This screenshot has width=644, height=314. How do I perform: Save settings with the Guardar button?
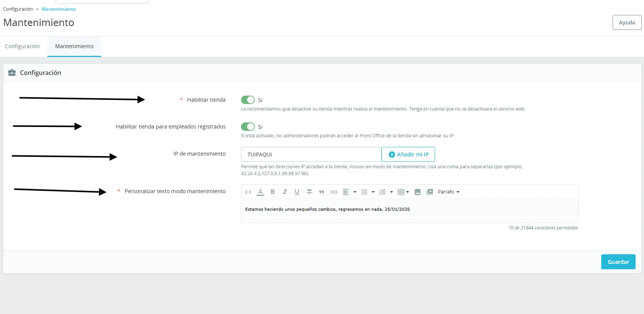[x=618, y=262]
